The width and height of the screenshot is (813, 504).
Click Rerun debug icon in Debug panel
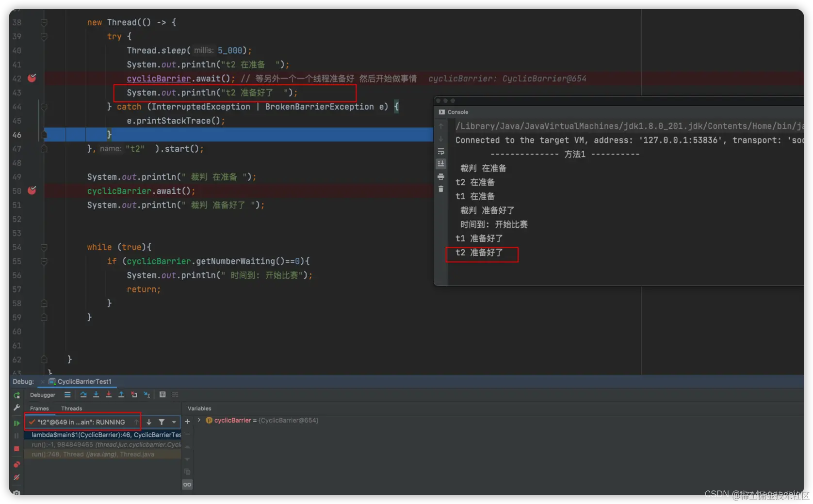(x=16, y=395)
